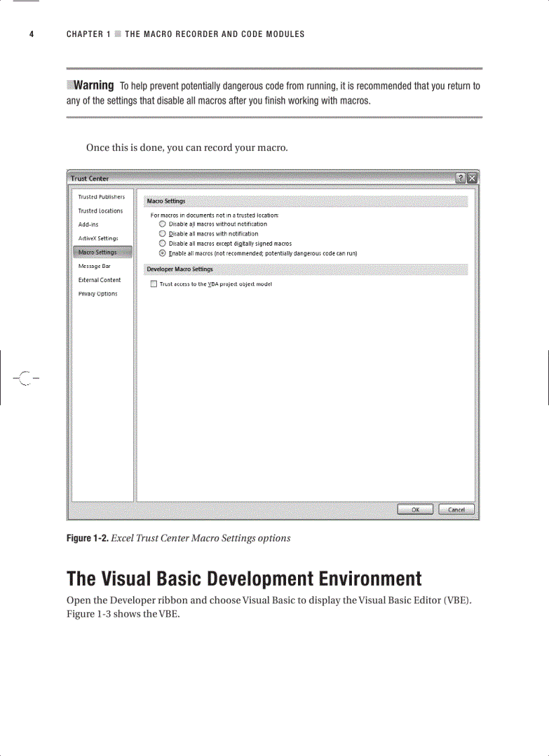Click the OK button
This screenshot has width=549, height=756.
(415, 510)
